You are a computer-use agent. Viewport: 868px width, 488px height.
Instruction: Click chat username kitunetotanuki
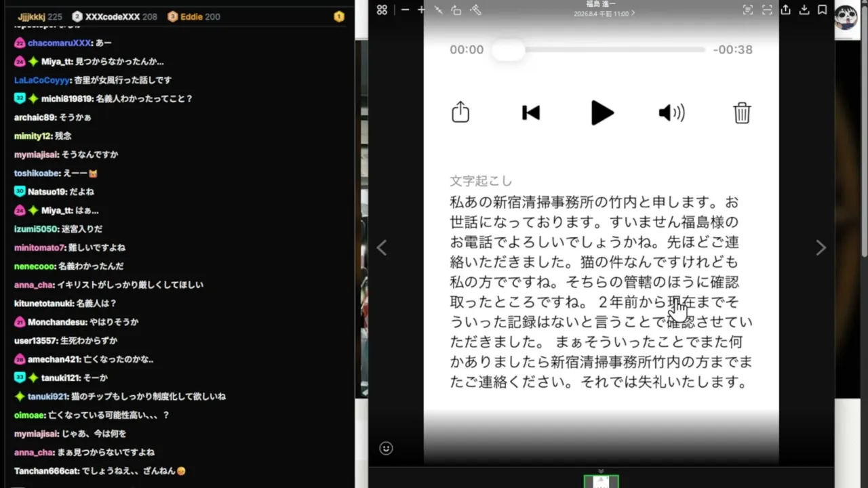(42, 304)
